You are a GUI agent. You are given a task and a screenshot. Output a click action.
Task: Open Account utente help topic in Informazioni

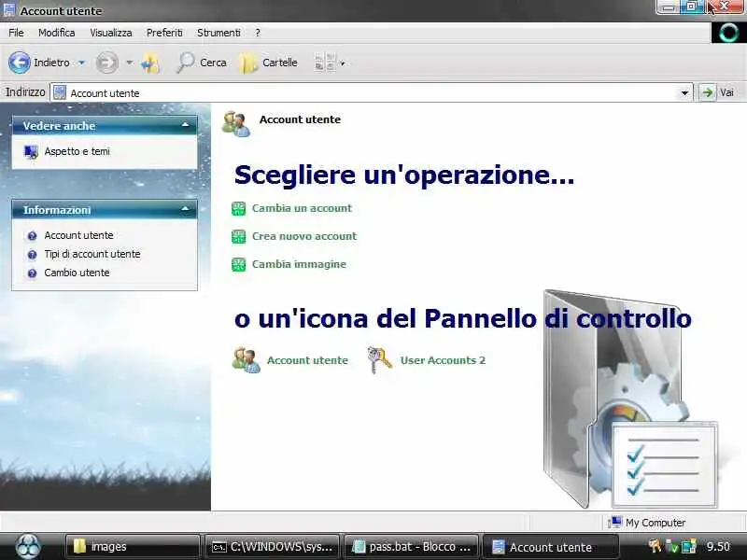click(x=78, y=235)
